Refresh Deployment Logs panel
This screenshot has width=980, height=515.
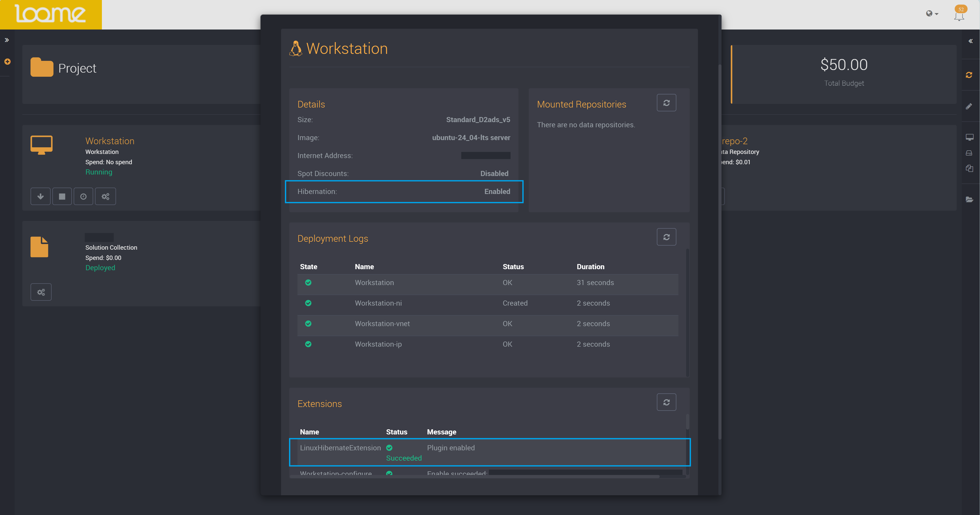666,237
